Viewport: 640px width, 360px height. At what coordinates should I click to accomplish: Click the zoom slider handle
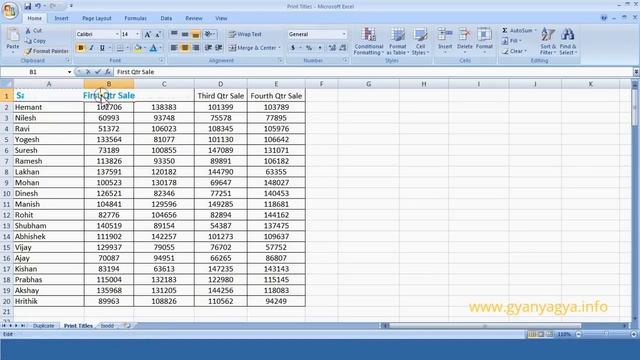[x=606, y=334]
